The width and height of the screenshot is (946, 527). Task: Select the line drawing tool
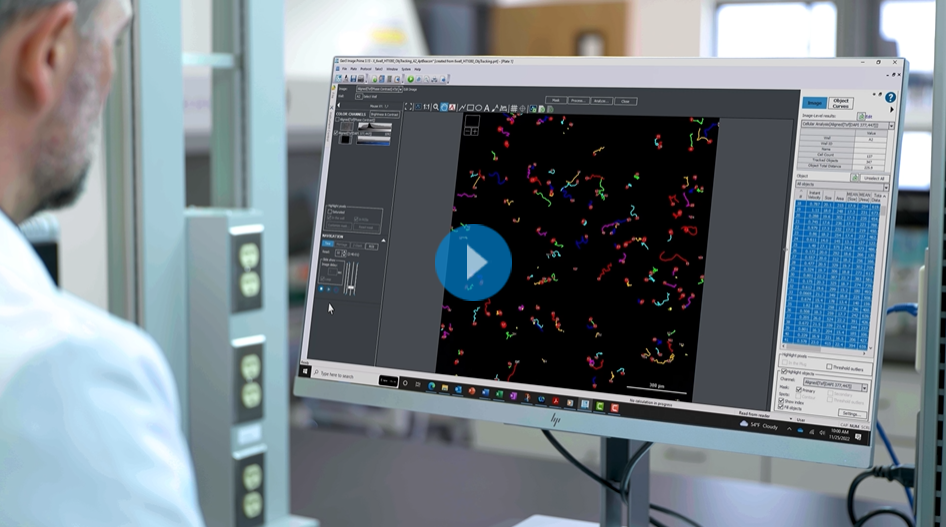click(462, 108)
